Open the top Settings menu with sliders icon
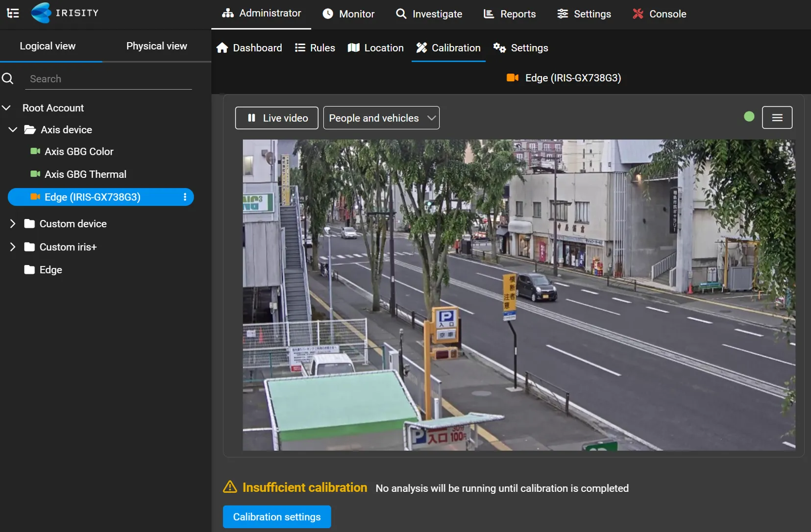 [x=584, y=14]
